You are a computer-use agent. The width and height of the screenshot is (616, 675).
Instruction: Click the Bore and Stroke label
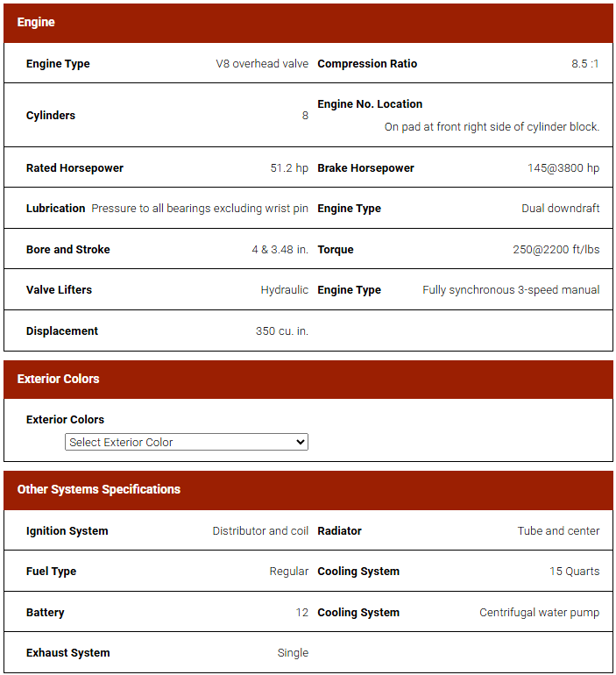68,250
